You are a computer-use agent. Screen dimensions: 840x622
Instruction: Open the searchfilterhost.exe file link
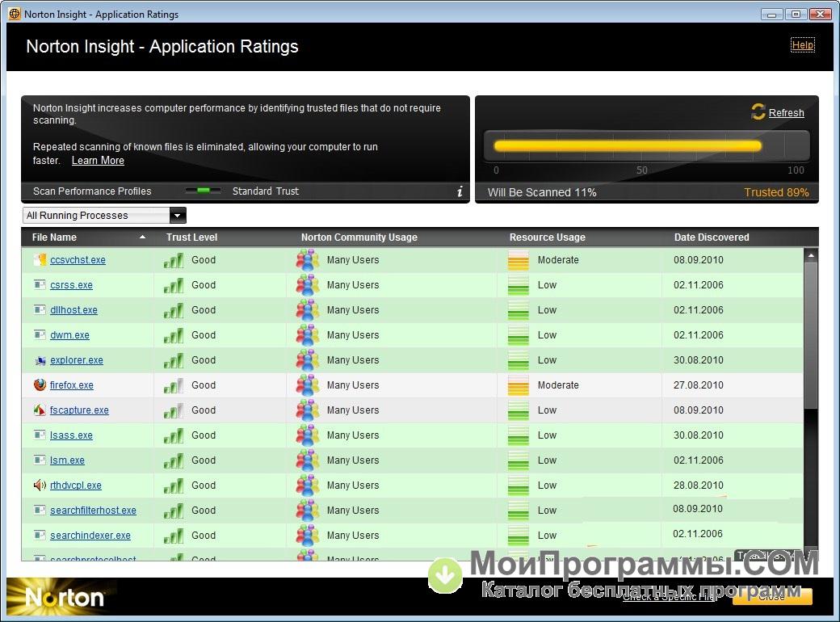click(93, 510)
